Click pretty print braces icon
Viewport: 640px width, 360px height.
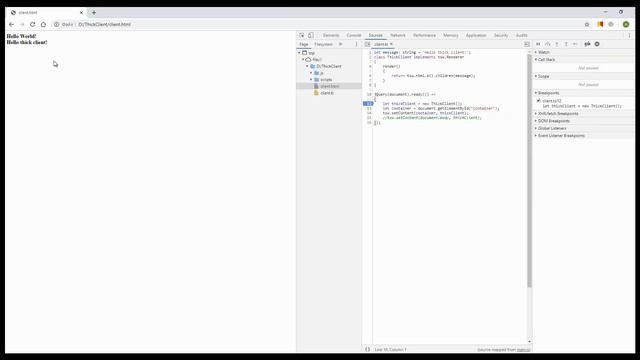[x=367, y=349]
